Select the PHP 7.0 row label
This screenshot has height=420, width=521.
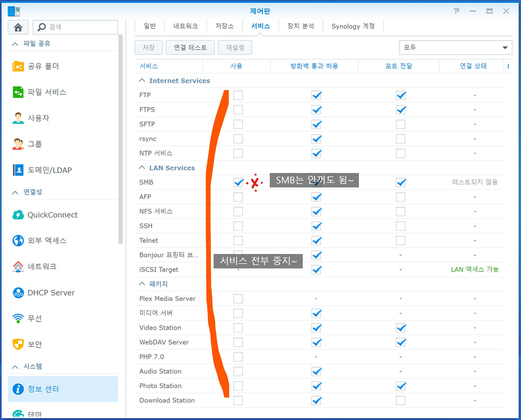pos(152,356)
